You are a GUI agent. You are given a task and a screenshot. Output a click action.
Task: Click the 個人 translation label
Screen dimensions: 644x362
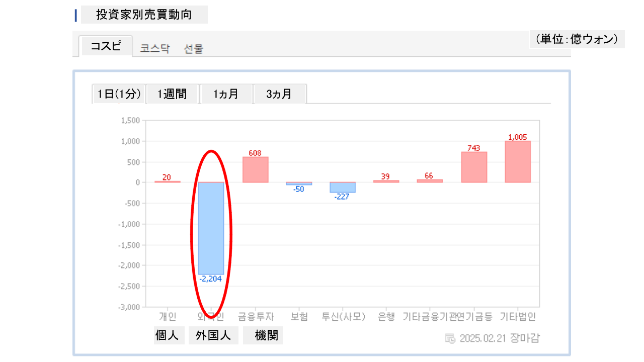pos(167,335)
